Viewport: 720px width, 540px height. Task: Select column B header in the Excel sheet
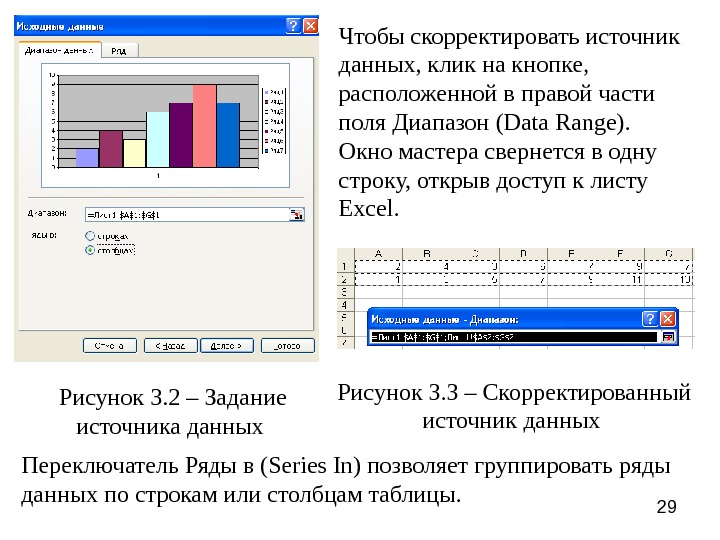coord(427,254)
